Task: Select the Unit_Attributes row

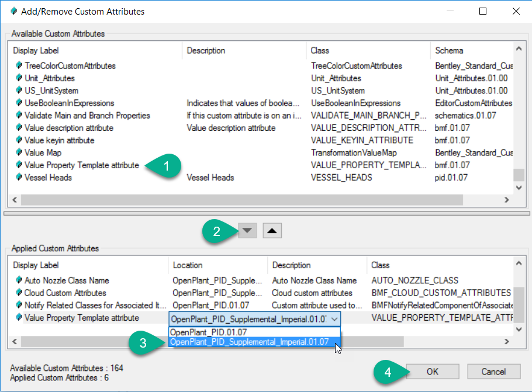Action: point(50,78)
